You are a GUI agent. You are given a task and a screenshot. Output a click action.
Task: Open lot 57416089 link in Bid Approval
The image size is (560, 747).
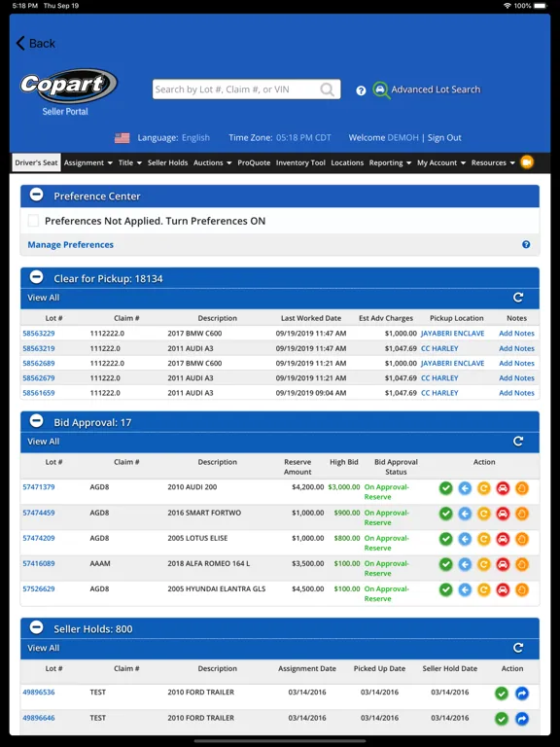click(39, 563)
